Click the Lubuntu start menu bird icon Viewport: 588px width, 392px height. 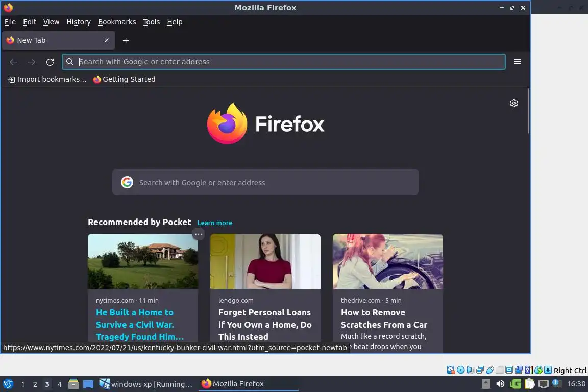click(x=8, y=384)
